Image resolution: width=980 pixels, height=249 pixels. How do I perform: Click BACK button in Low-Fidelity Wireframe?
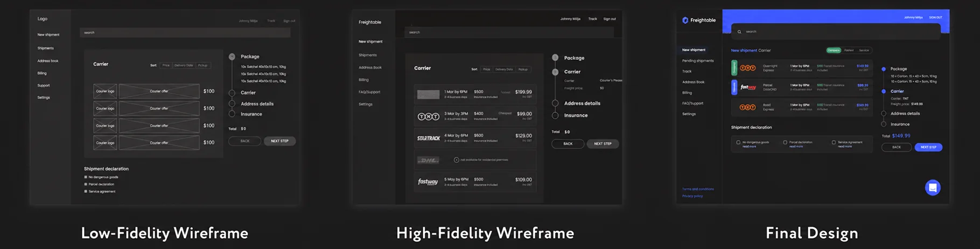coord(245,141)
